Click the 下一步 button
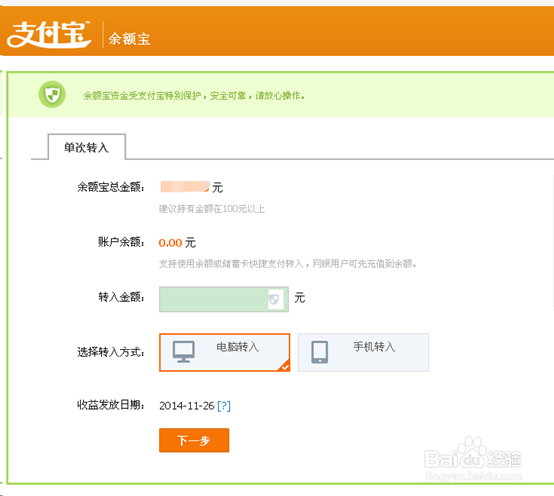This screenshot has width=554, height=496. pos(194,440)
